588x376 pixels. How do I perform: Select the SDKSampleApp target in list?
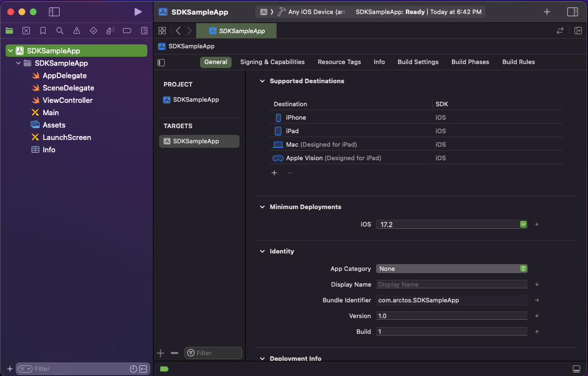[199, 141]
